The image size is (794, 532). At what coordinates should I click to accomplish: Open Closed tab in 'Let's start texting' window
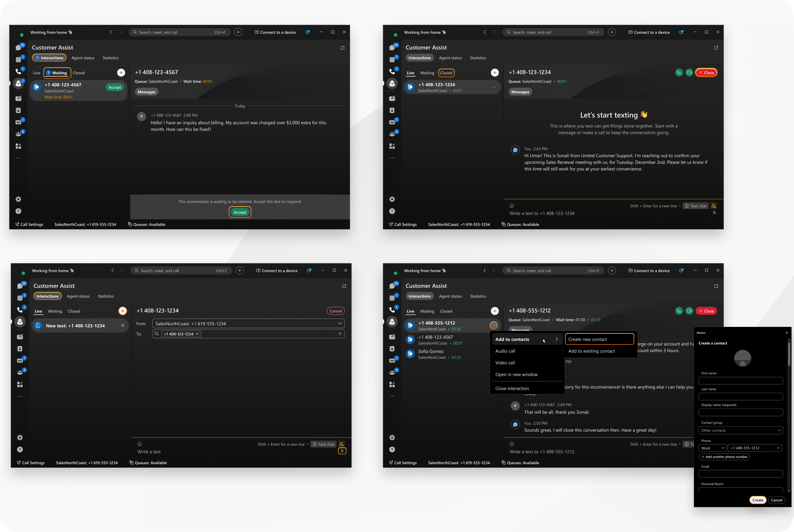pos(446,73)
